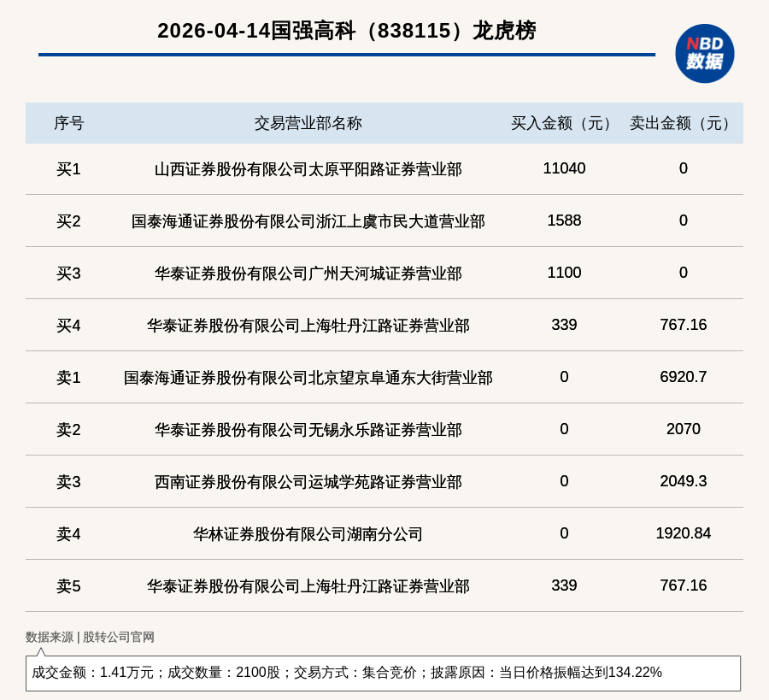Click 华林证券湖南分公司 name
Image resolution: width=769 pixels, height=700 pixels.
(x=308, y=534)
